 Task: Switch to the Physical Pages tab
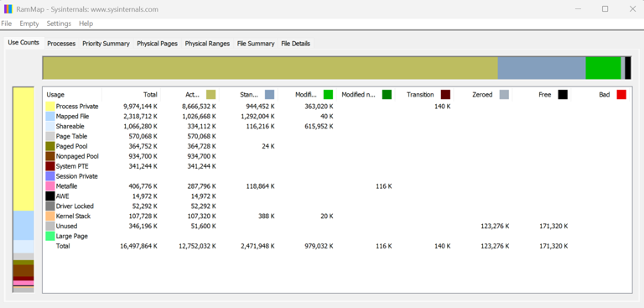coord(158,44)
